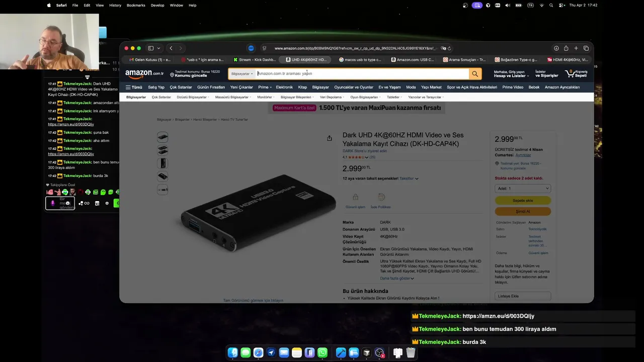Image resolution: width=644 pixels, height=362 pixels.
Task: Open Control Center in menu bar
Action: 561,5
